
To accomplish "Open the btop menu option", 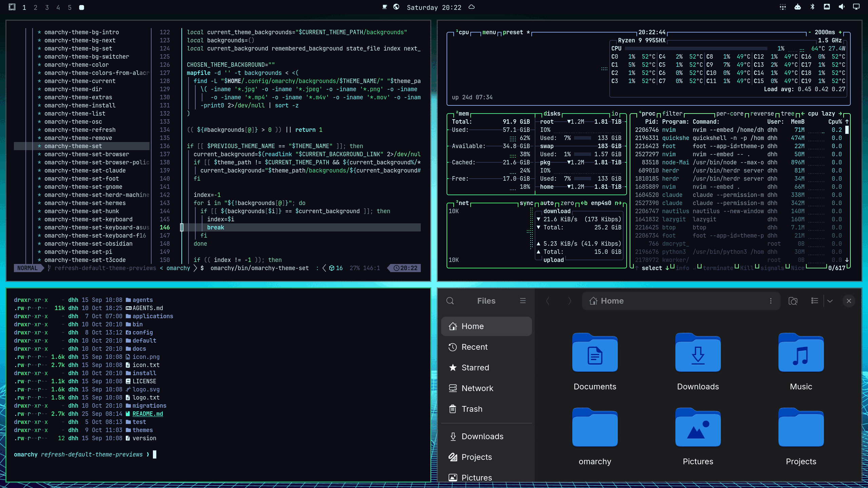I will [x=489, y=32].
